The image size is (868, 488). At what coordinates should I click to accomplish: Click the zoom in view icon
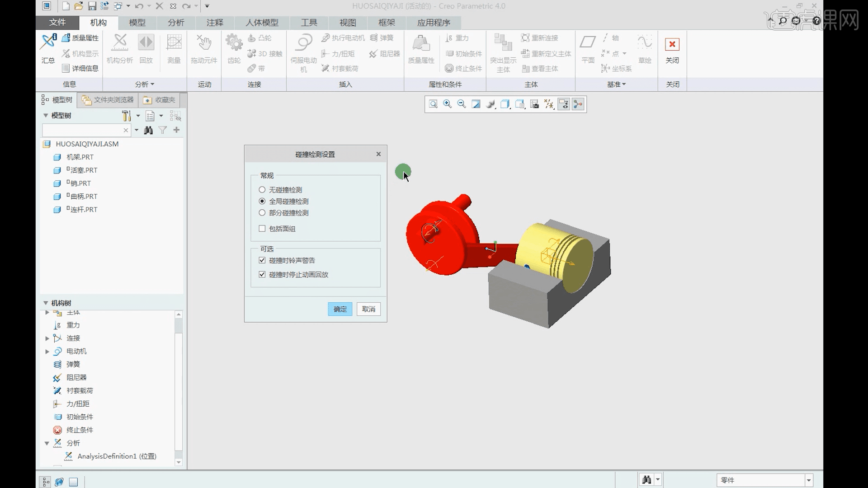447,104
